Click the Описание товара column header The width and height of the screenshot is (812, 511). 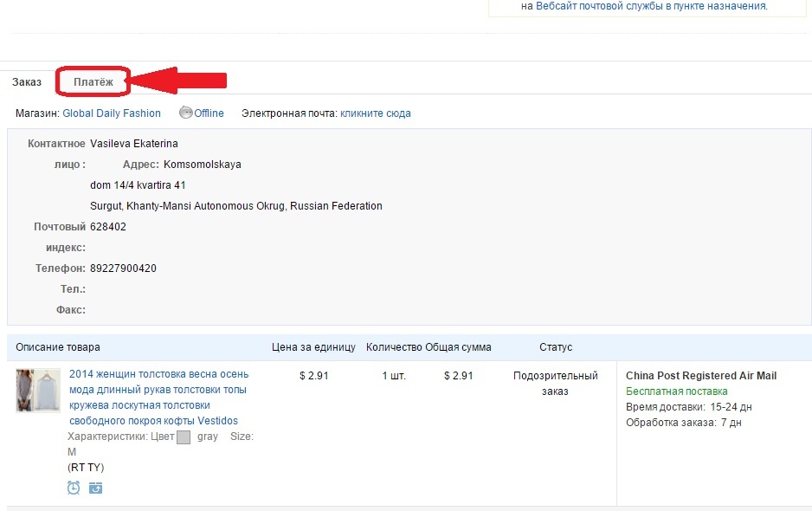coord(58,347)
